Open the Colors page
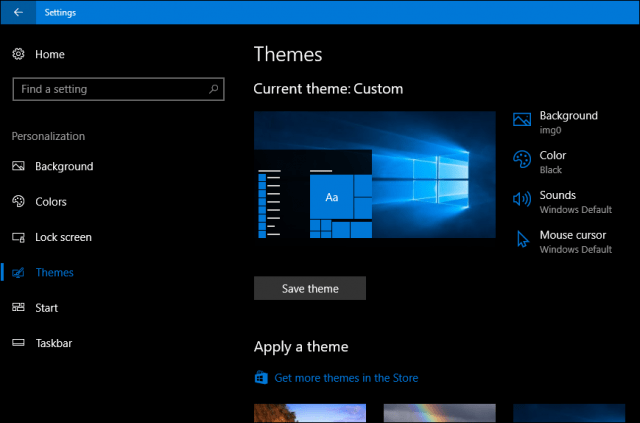 pos(51,202)
